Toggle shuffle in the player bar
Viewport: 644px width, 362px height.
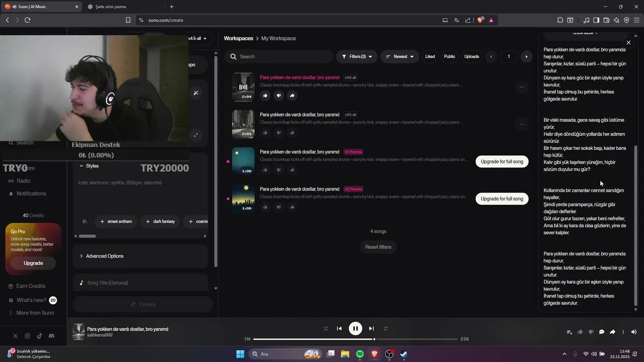coord(325,328)
